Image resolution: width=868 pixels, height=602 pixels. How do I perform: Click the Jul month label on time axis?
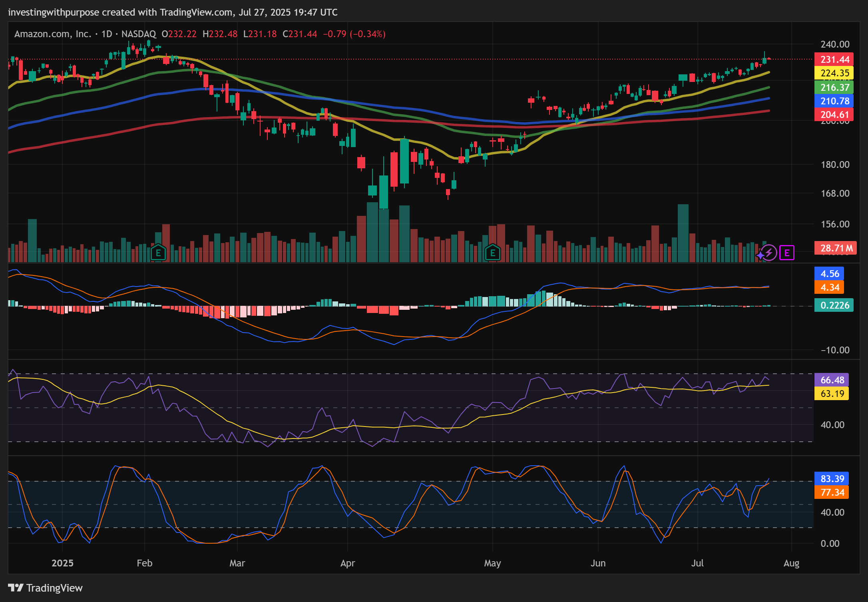pos(697,563)
